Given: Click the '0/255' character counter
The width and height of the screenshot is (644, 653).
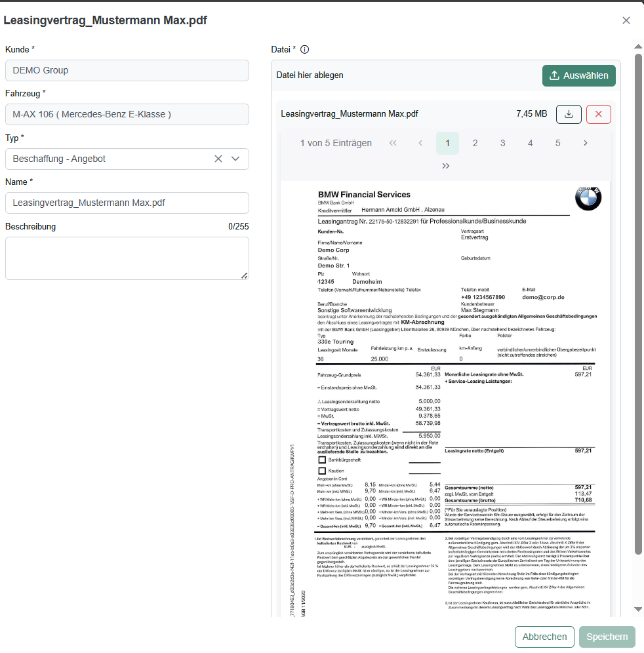Looking at the screenshot, I should coord(238,227).
